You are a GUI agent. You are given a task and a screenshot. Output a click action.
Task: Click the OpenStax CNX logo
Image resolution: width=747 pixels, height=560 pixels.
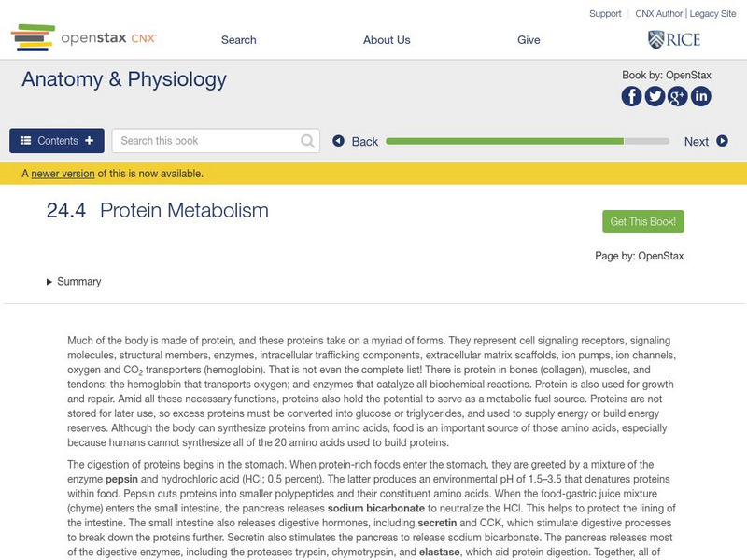point(84,39)
